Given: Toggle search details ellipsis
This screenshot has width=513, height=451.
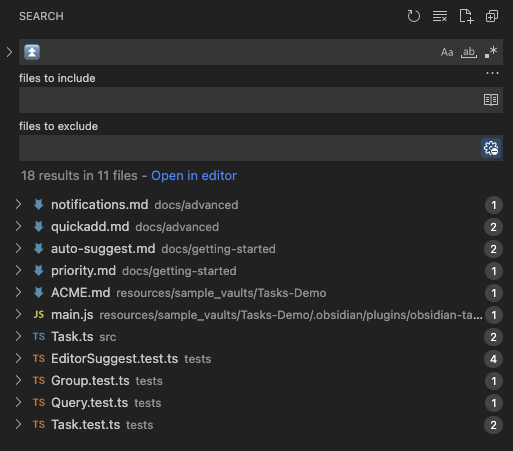Looking at the screenshot, I should [x=492, y=73].
